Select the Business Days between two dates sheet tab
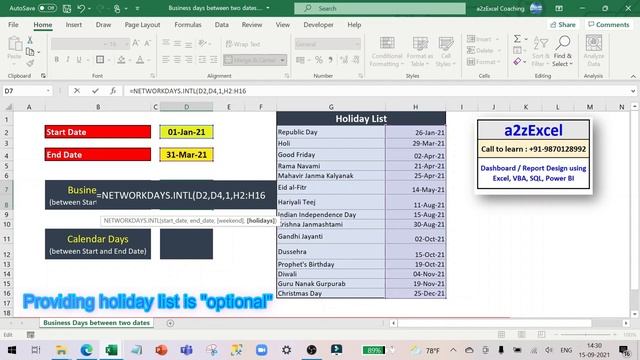This screenshot has height=360, width=640. 96,323
